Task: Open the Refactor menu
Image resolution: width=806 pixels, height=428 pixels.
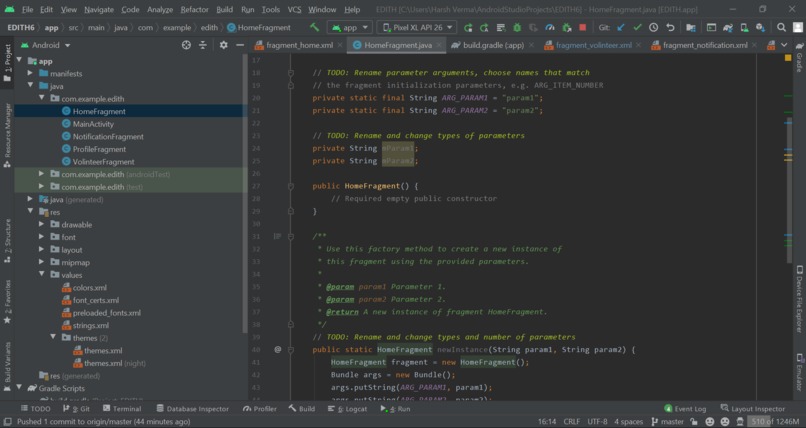Action: coord(194,9)
